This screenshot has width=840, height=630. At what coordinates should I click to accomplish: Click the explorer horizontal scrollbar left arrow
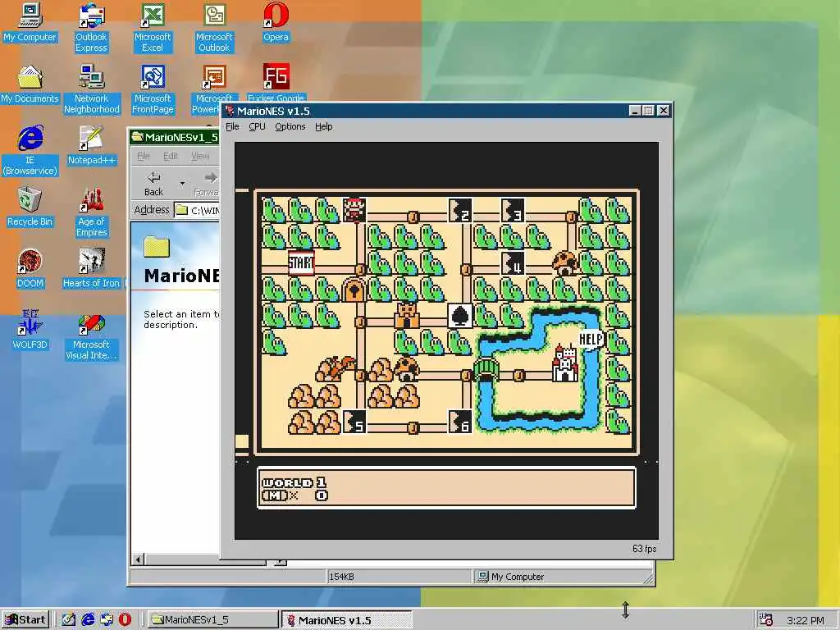pos(138,559)
